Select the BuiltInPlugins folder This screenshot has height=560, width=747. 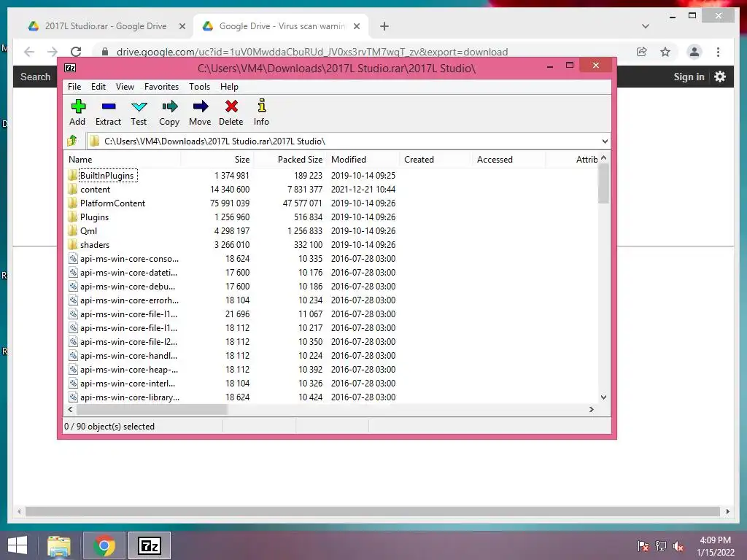pos(107,175)
